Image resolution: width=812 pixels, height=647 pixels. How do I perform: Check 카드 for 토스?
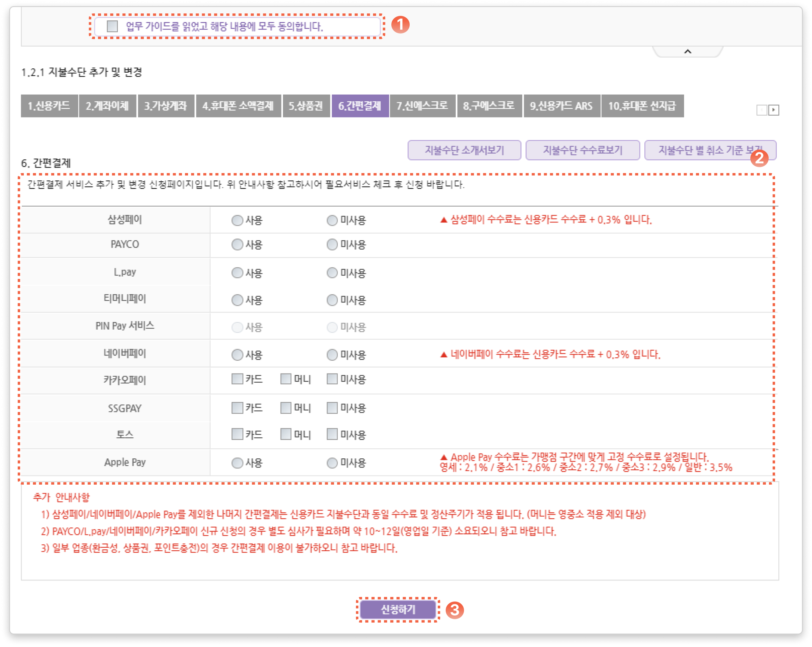tap(237, 434)
